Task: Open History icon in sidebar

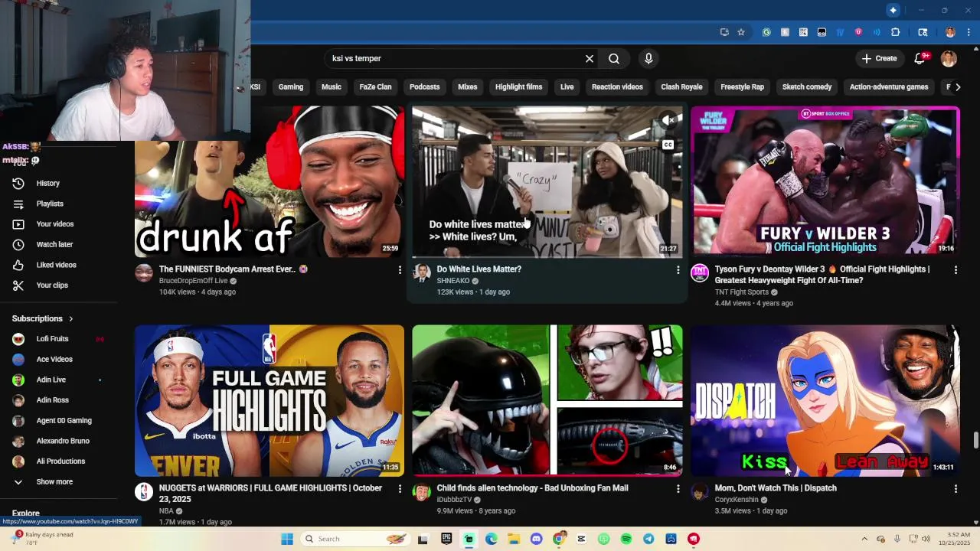Action: pyautogui.click(x=18, y=183)
